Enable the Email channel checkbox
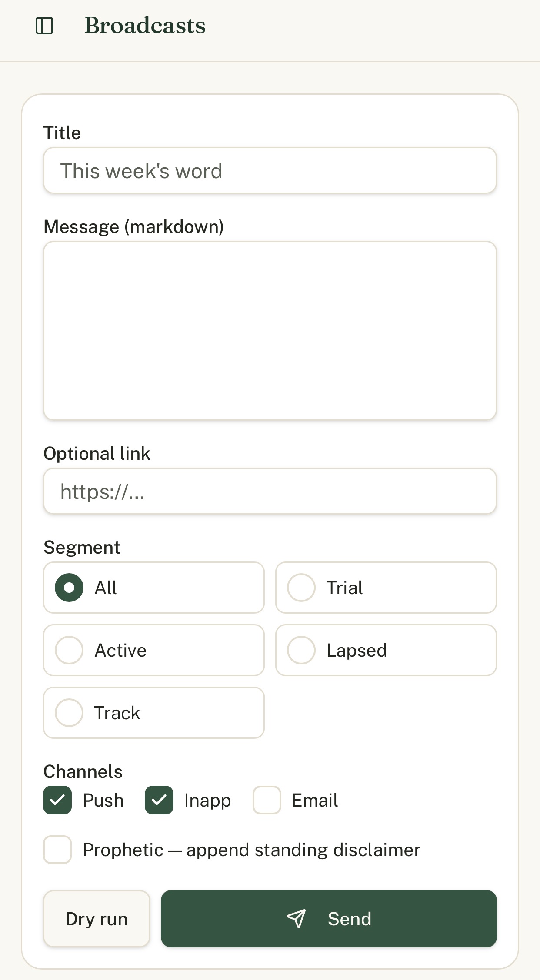 [267, 800]
